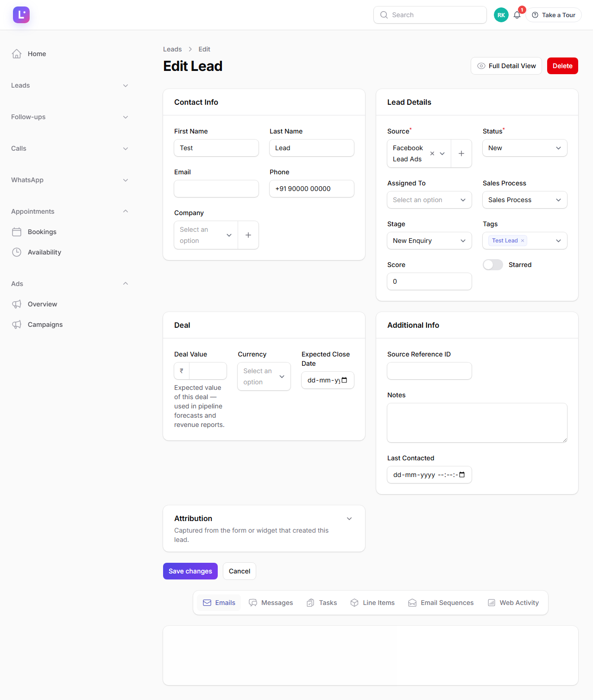Open Availability under Appointments
593x700 pixels.
(69, 252)
